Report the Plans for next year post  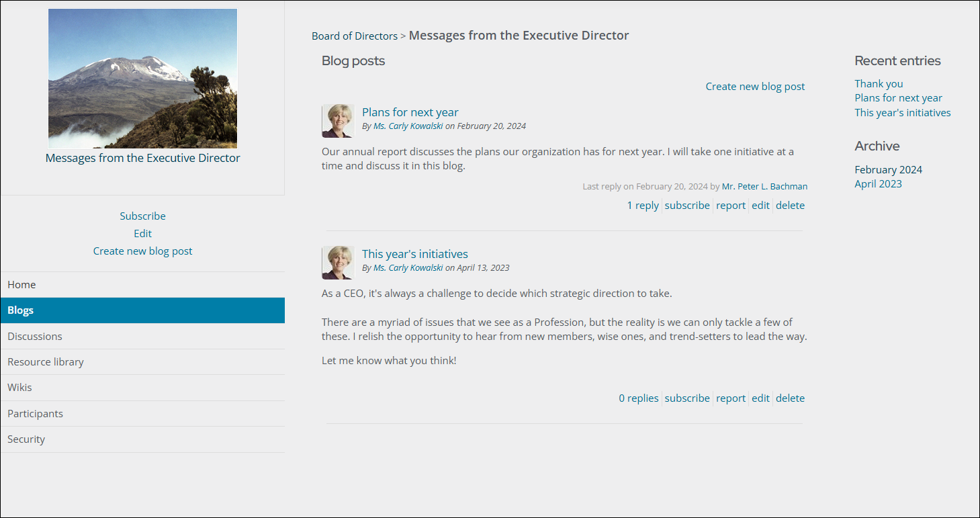pyautogui.click(x=731, y=206)
